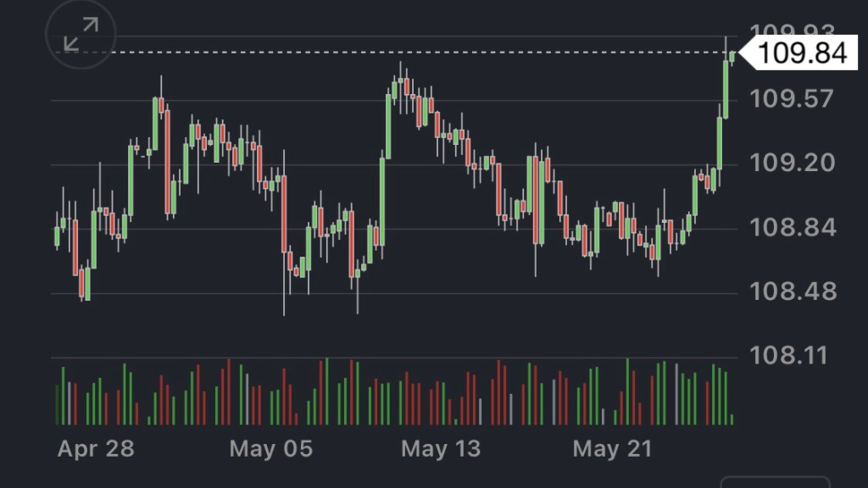Click the first green volume bar at far left
Viewport: 868px width, 488px height.
click(x=58, y=404)
